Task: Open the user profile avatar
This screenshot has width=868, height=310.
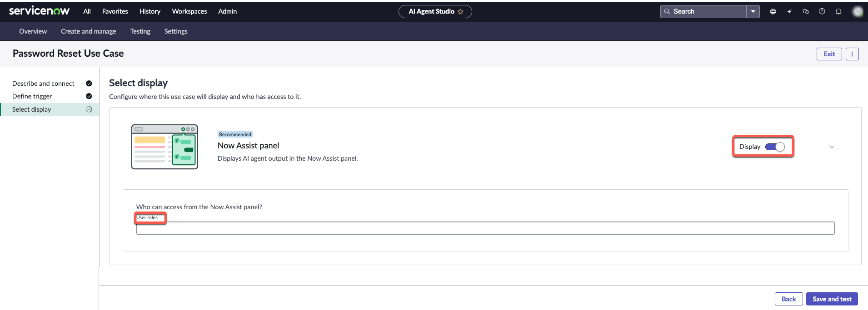Action: (857, 11)
